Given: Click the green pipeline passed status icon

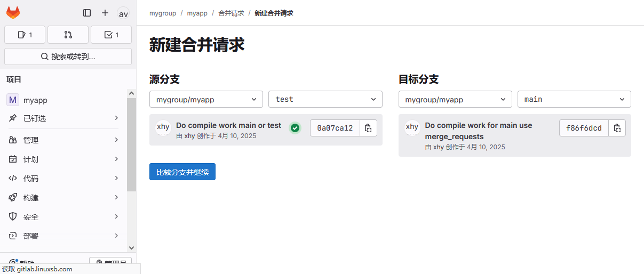Looking at the screenshot, I should 295,128.
